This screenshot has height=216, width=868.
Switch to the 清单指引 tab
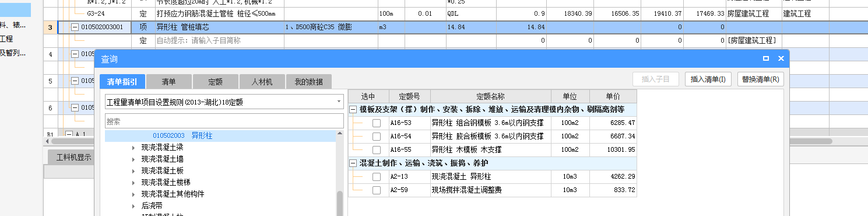(122, 82)
